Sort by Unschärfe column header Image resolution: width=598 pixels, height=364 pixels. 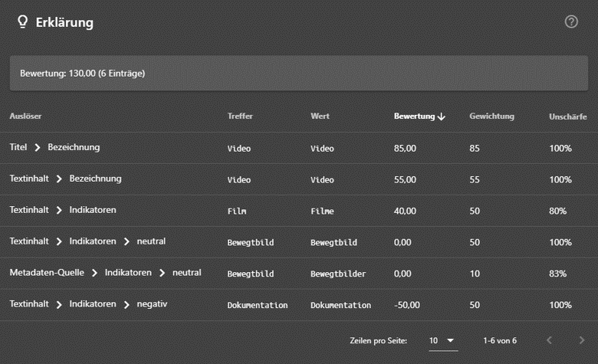568,116
